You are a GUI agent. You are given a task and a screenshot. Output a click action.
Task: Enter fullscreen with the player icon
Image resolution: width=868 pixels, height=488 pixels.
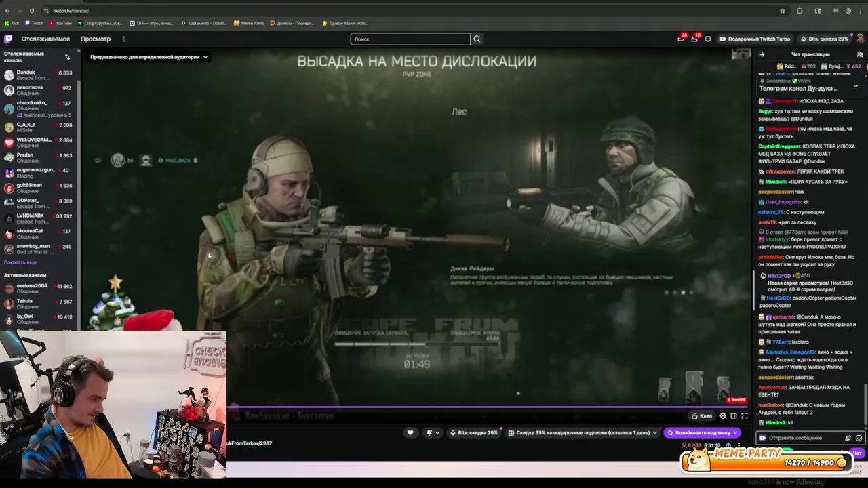pyautogui.click(x=745, y=415)
